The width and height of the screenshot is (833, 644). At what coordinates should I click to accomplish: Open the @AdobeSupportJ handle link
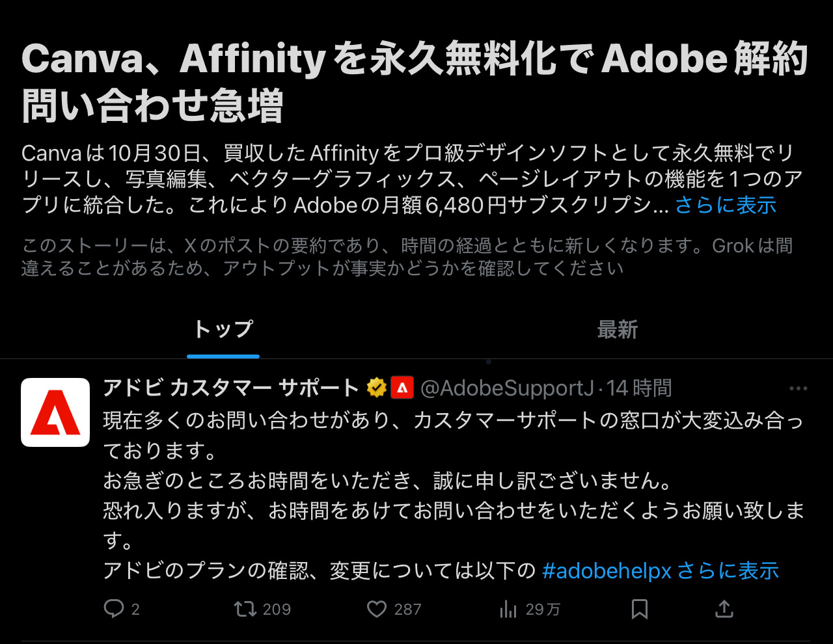click(507, 388)
